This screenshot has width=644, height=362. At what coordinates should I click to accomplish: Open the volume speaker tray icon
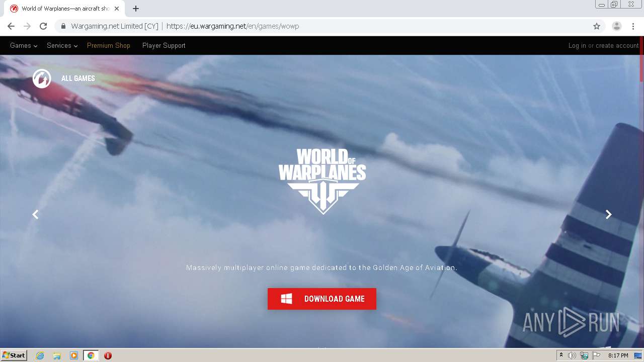572,355
